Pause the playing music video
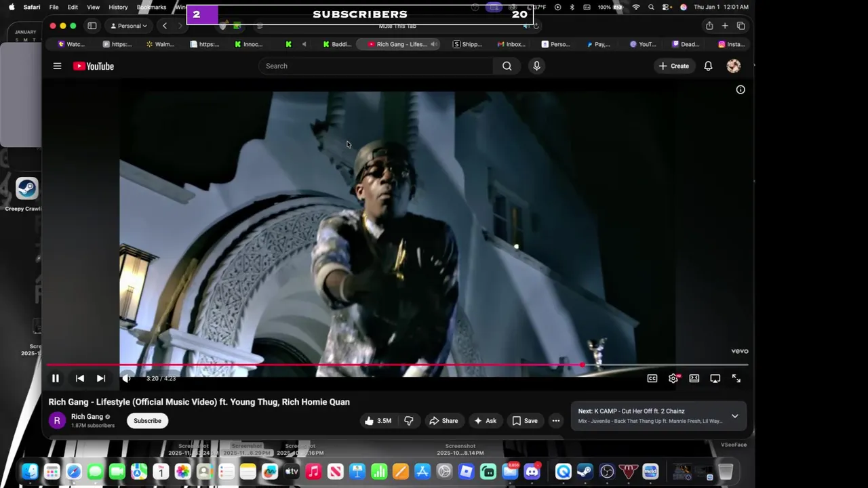The image size is (868, 488). pos(56,378)
